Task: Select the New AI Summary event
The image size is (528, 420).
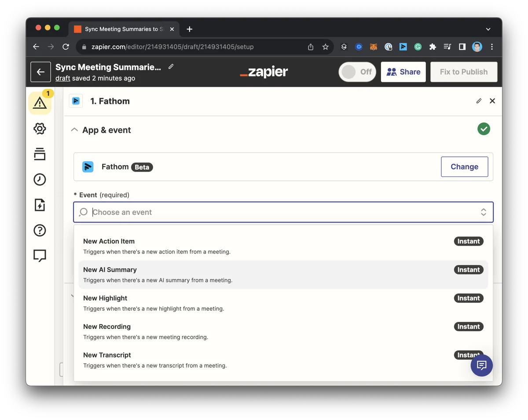Action: click(x=283, y=275)
